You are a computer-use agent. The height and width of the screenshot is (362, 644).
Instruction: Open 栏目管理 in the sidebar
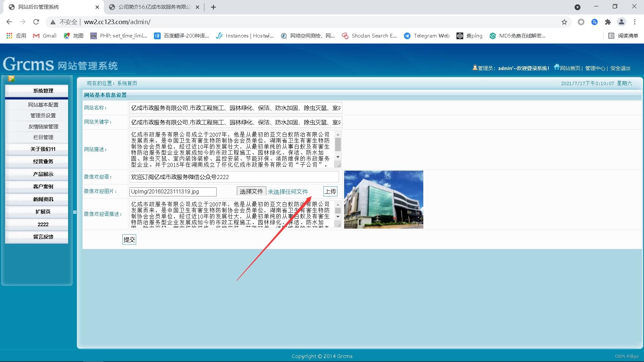pos(43,137)
